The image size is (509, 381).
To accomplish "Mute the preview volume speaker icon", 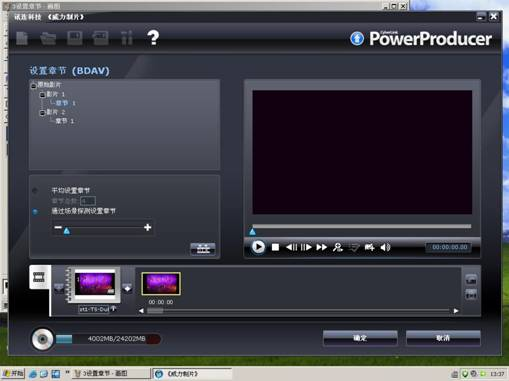I will click(385, 247).
